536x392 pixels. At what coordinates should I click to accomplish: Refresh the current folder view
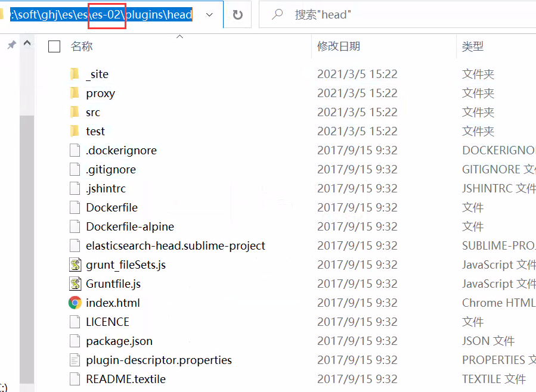coord(237,15)
